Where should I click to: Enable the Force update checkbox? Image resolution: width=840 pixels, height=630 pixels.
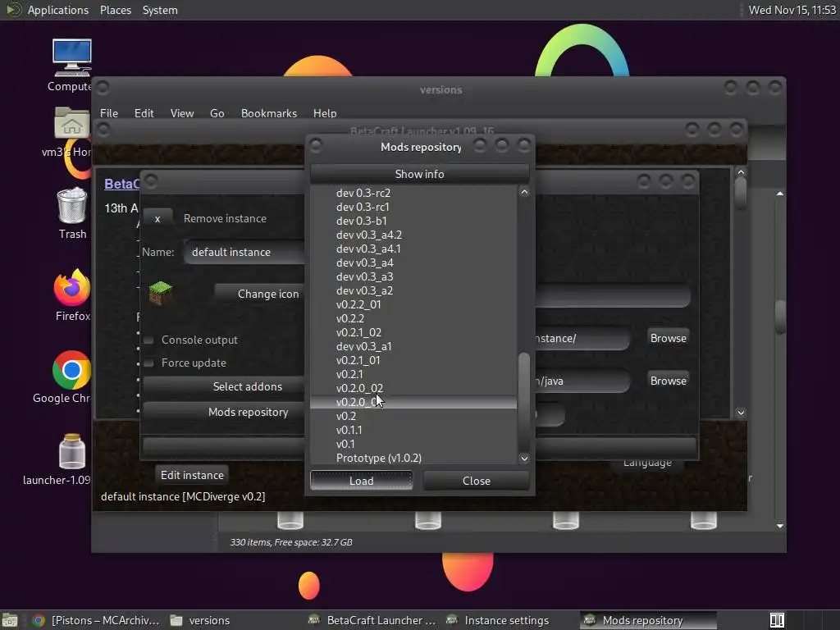pos(149,363)
